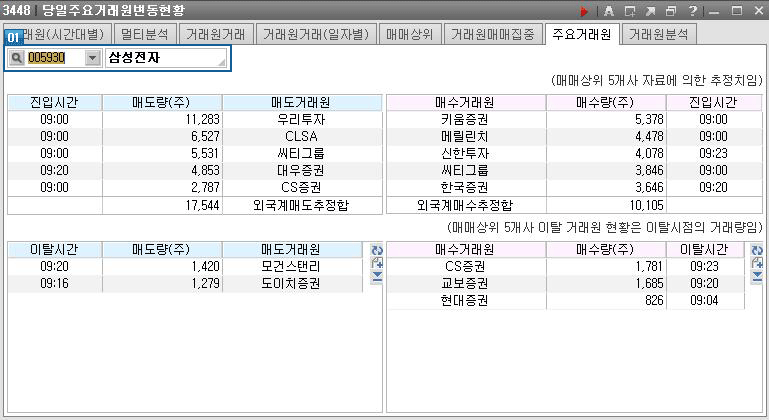Click the font size 'A' icon
This screenshot has width=769, height=420.
609,11
